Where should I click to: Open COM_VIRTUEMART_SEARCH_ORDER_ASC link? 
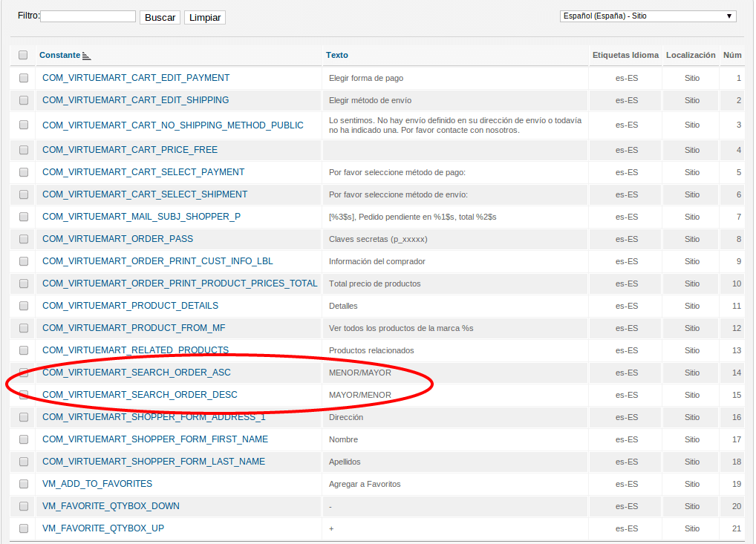point(137,373)
